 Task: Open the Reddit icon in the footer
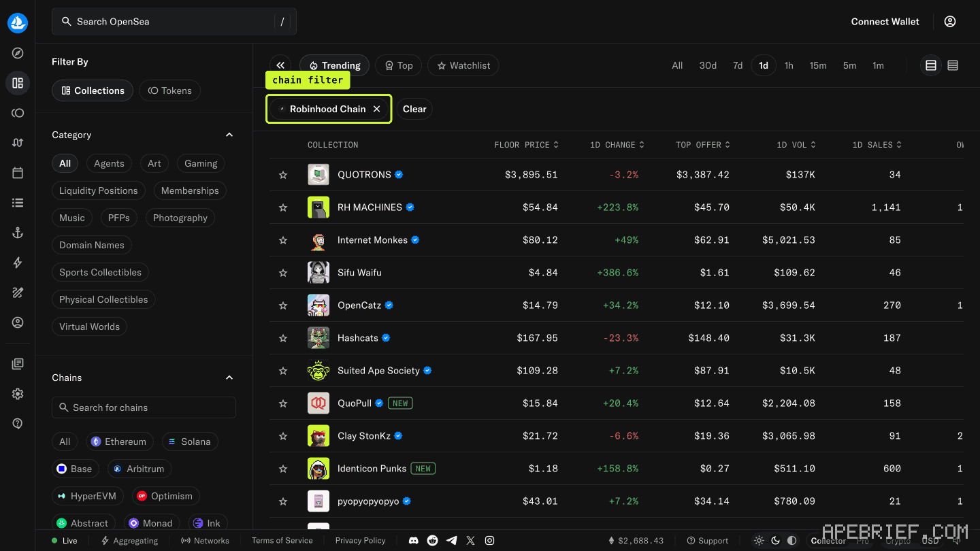point(432,541)
